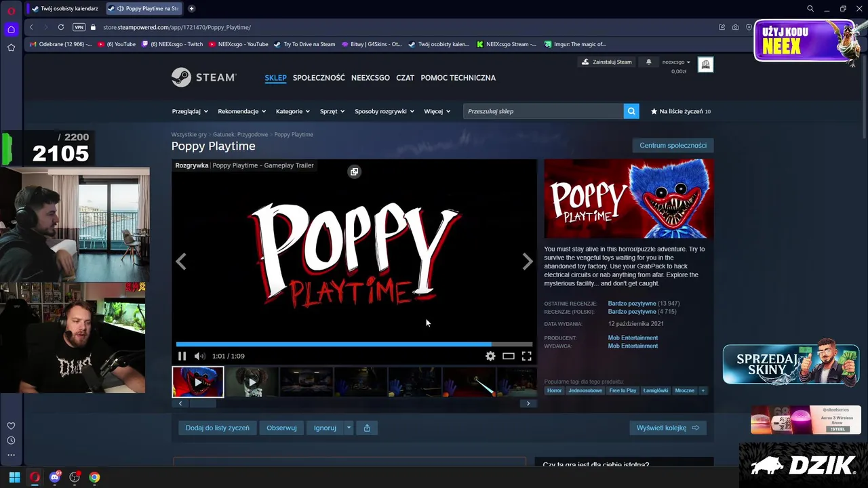
Task: Show next media with right arrow
Action: click(x=528, y=262)
